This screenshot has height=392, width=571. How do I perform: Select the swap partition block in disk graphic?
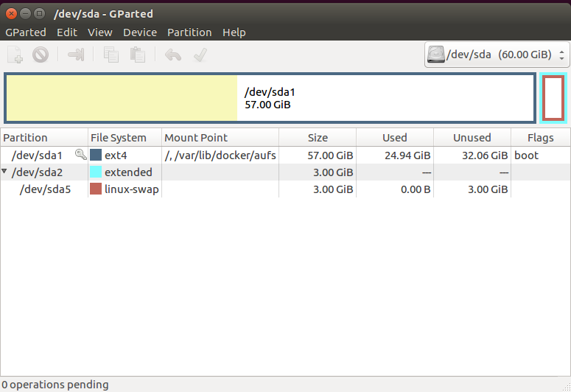[x=553, y=98]
